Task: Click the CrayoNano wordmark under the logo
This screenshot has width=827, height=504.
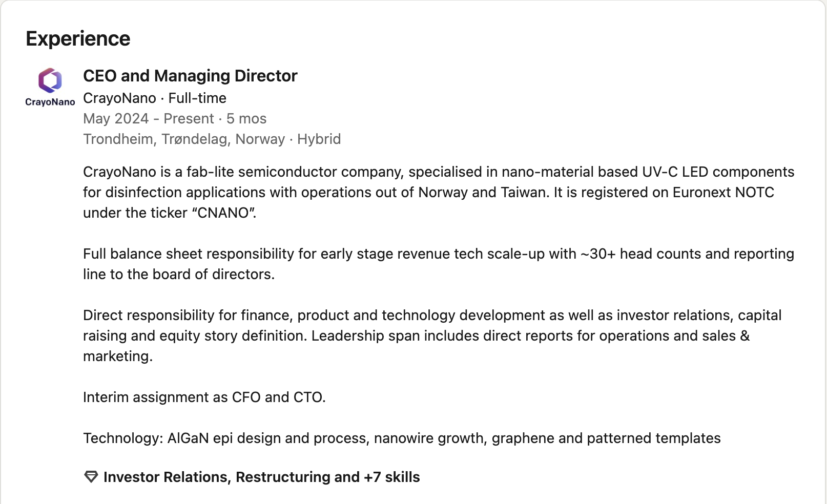Action: pos(50,102)
